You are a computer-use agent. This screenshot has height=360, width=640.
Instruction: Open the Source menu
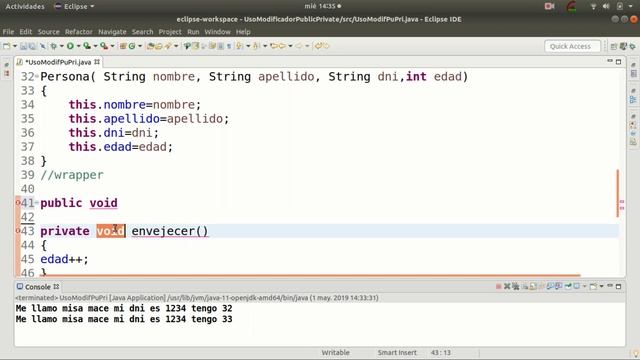click(49, 32)
